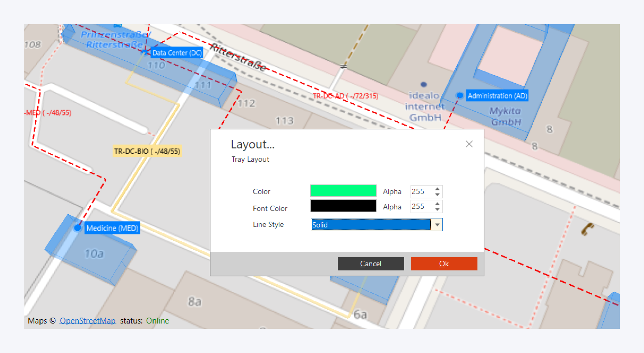Viewport: 644px width, 353px height.
Task: Click the telephone icon on map
Action: click(x=587, y=228)
